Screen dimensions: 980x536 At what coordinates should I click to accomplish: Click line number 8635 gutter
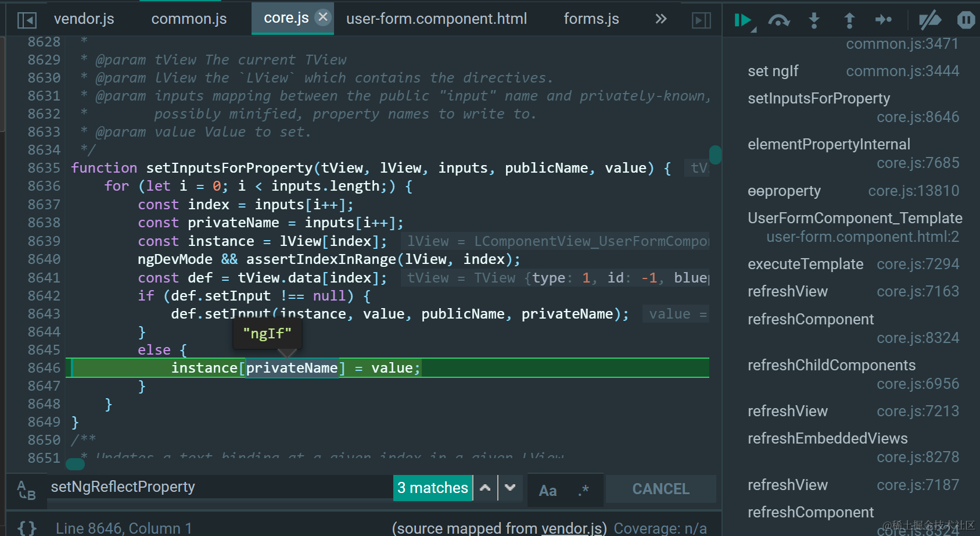pyautogui.click(x=44, y=168)
